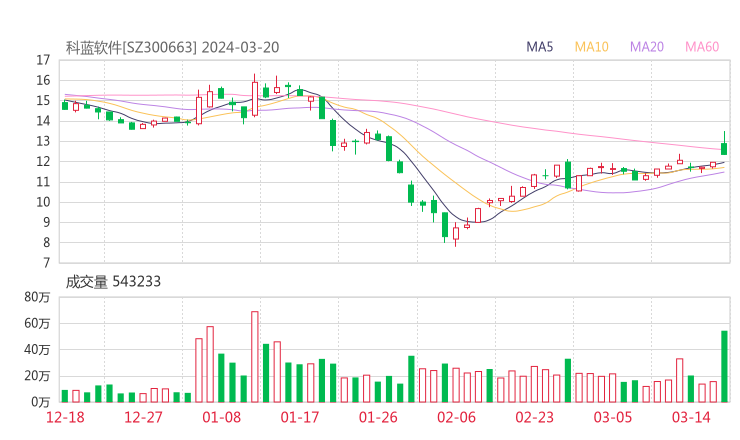The image size is (740, 440).
Task: Click the 40万 volume axis label
Action: (37, 350)
